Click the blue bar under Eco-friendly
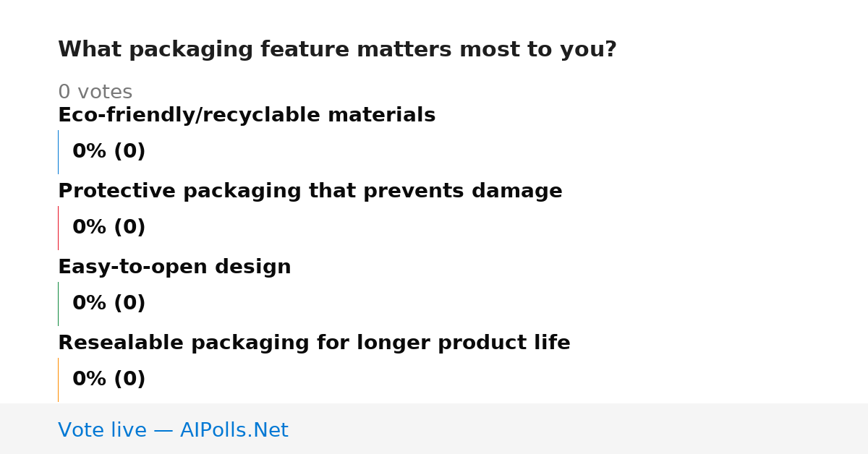868x454 pixels. 58,152
